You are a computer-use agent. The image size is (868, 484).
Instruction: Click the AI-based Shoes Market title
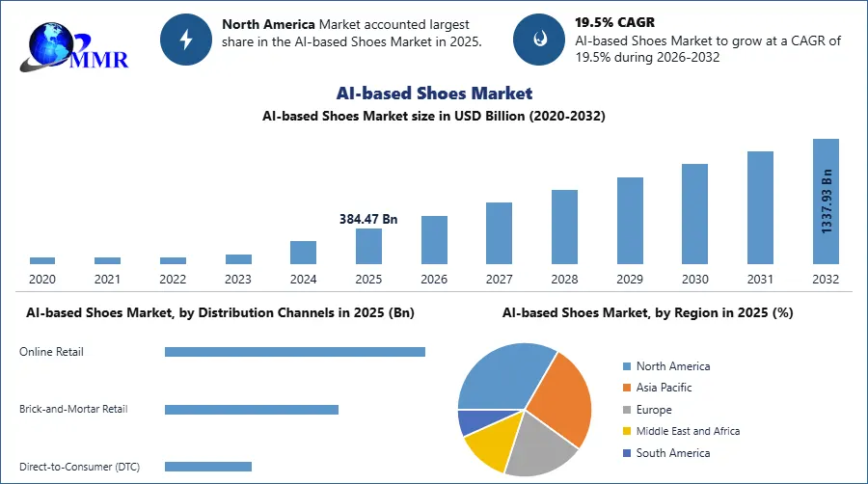tap(434, 94)
